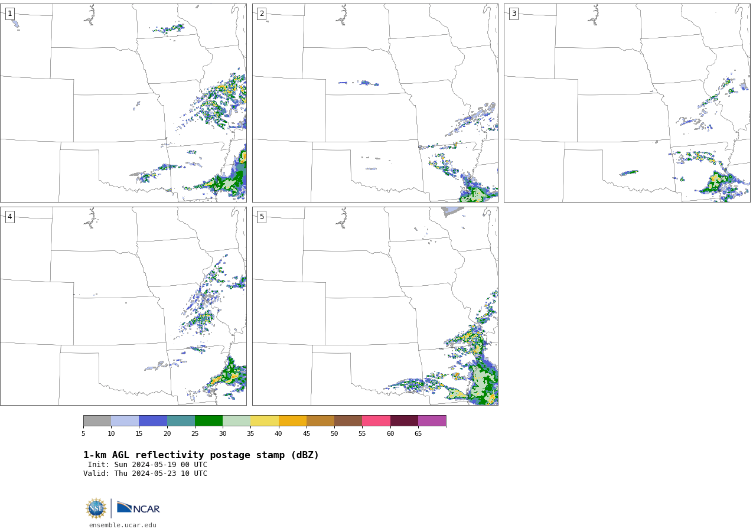Click the pale green 30-35 dBZ swatch
Screen dimensions: 756x532
[236, 420]
